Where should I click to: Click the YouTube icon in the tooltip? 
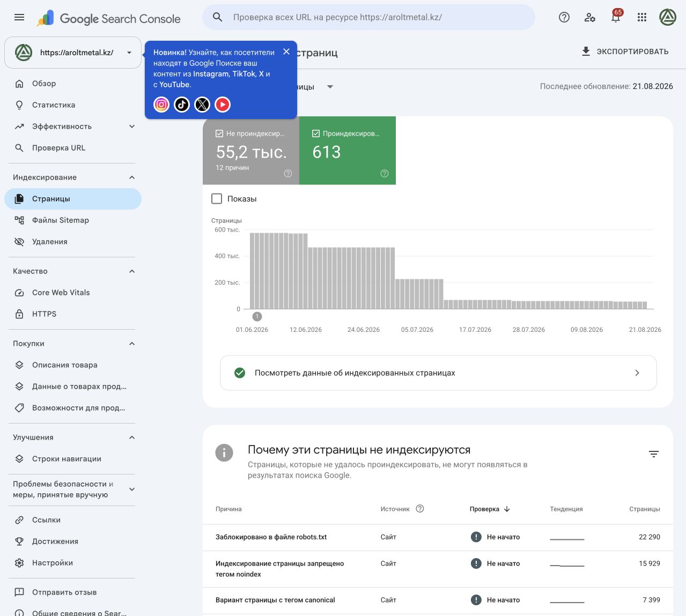pyautogui.click(x=223, y=104)
